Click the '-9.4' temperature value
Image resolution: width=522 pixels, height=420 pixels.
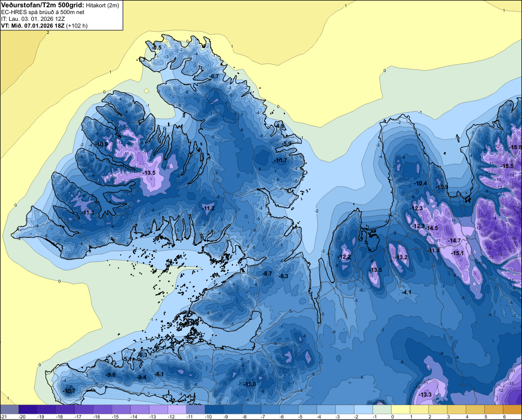pos(142,377)
